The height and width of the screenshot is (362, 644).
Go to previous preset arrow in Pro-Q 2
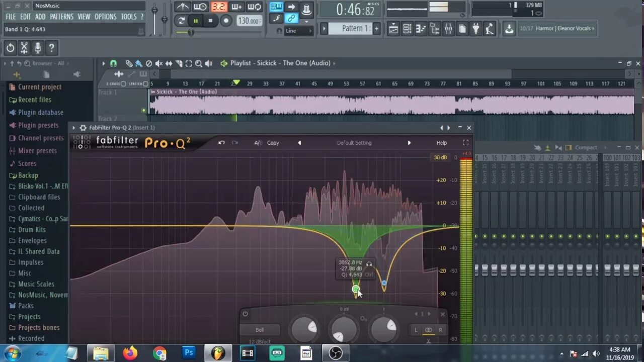pos(299,143)
